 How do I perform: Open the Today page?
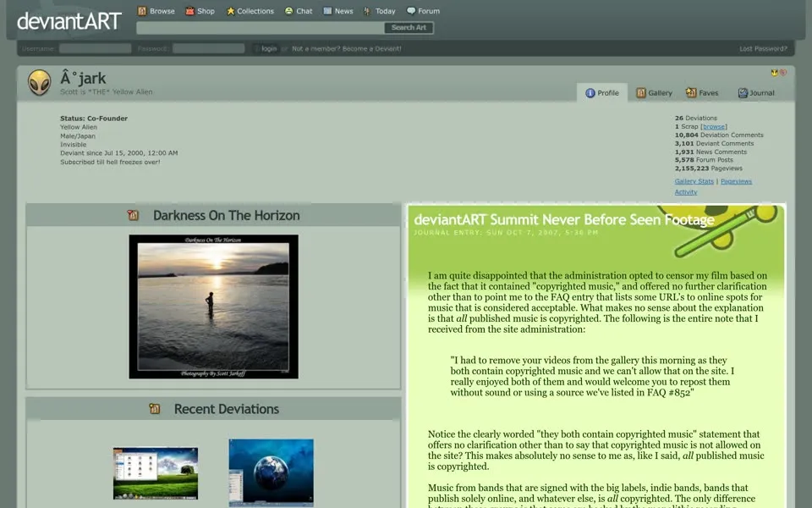386,11
